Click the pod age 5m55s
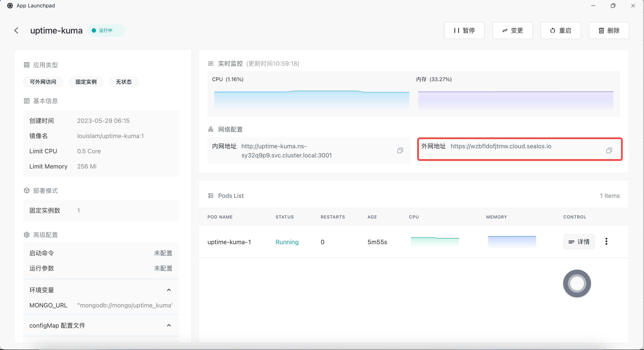The image size is (644, 350). (x=377, y=242)
